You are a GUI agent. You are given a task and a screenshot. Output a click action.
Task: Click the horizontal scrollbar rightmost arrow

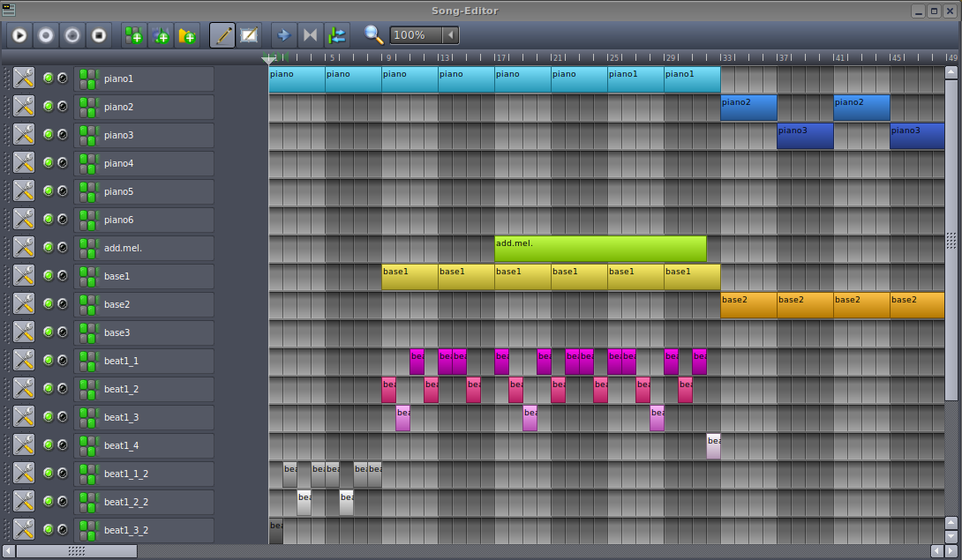coord(951,551)
